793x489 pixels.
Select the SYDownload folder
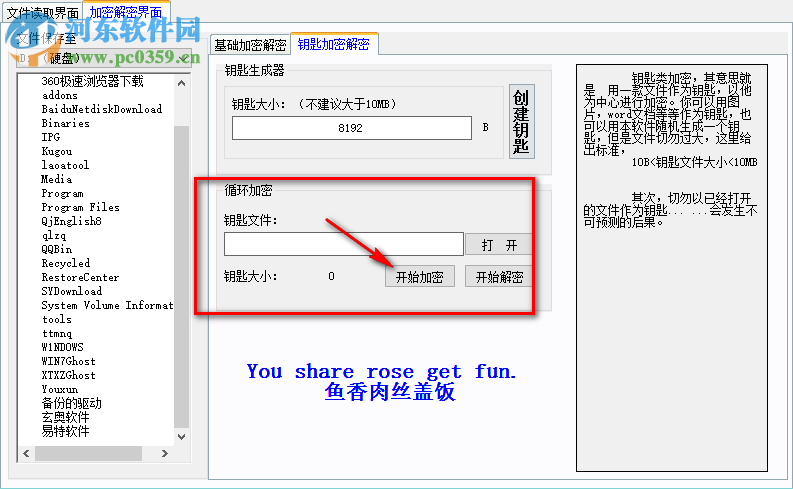pyautogui.click(x=72, y=291)
